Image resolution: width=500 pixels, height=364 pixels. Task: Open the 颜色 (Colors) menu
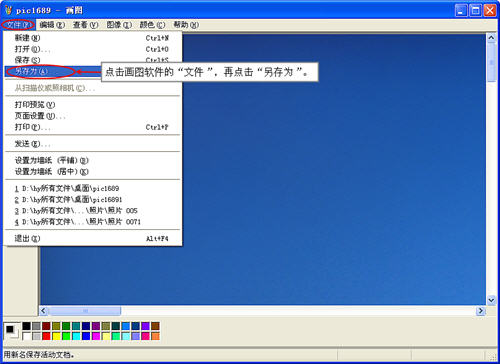152,25
